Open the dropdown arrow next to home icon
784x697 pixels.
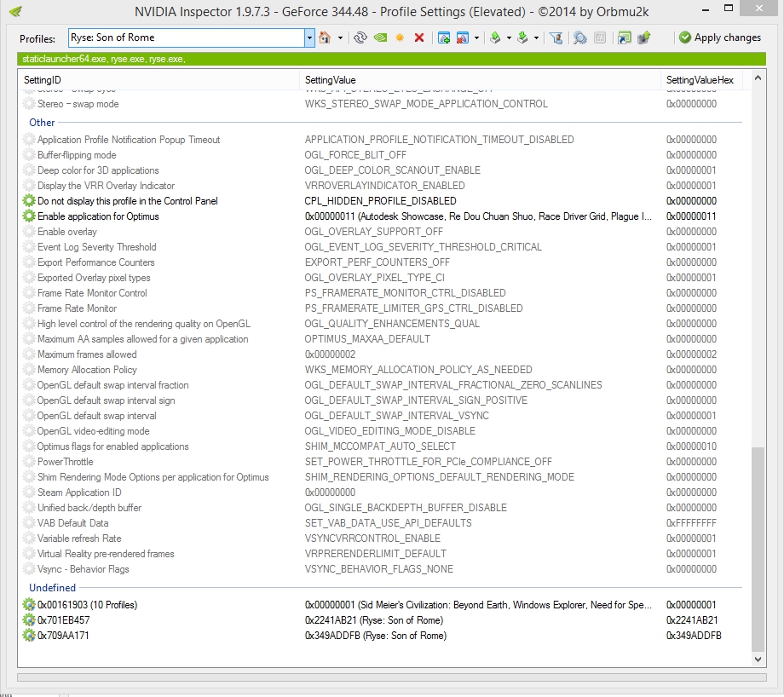pyautogui.click(x=341, y=38)
